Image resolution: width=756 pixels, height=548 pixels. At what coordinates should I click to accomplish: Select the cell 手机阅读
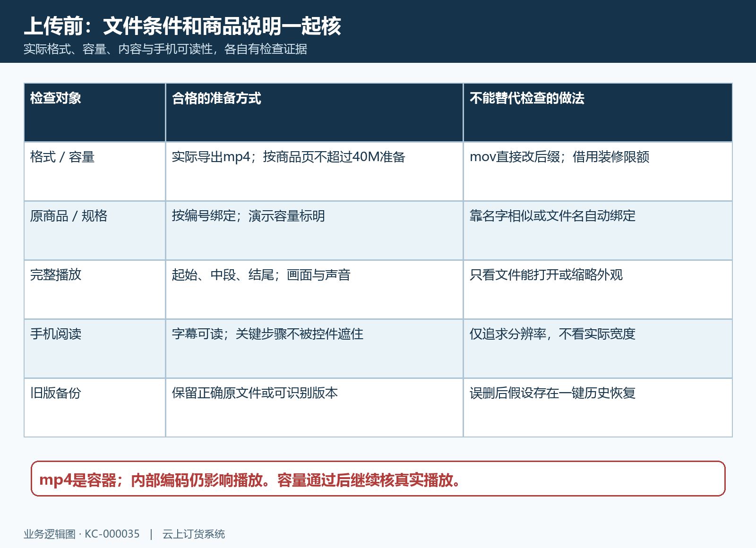click(94, 349)
